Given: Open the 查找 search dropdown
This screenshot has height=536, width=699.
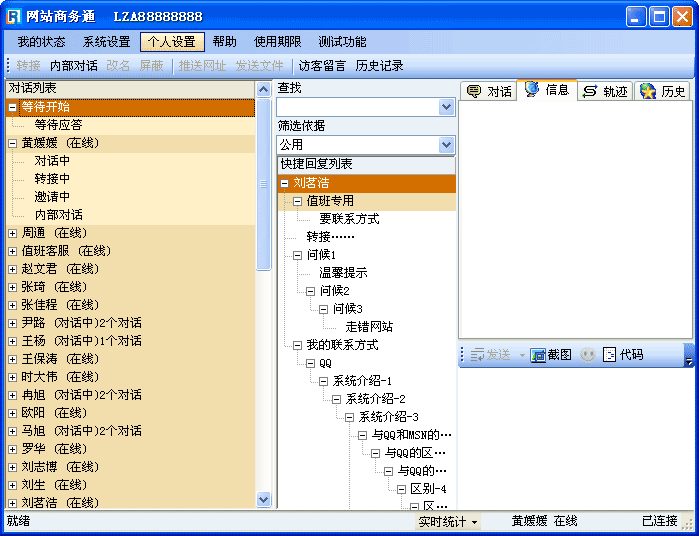Looking at the screenshot, I should 446,107.
